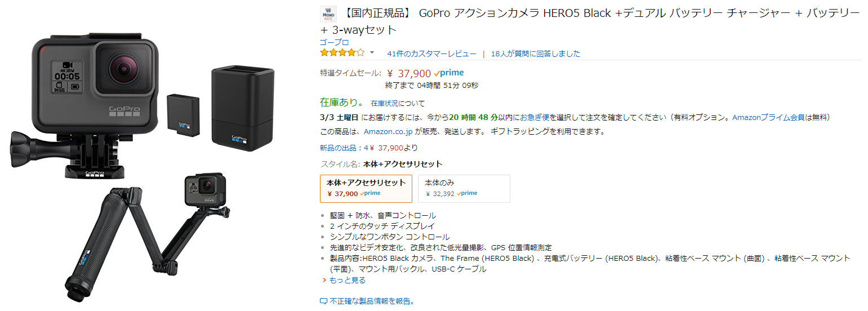Click the Amazon.co.jp seller link
The height and width of the screenshot is (311, 868).
coord(388,132)
